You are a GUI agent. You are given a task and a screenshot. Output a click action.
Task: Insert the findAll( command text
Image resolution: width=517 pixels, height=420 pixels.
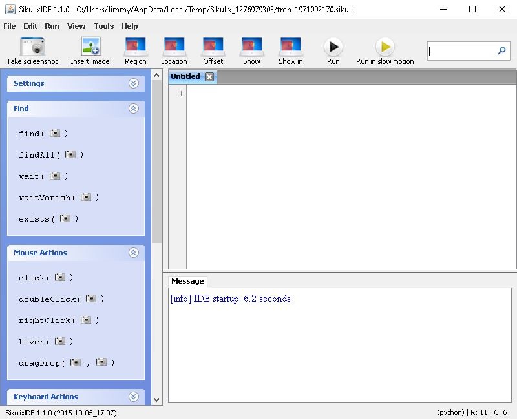pyautogui.click(x=39, y=155)
